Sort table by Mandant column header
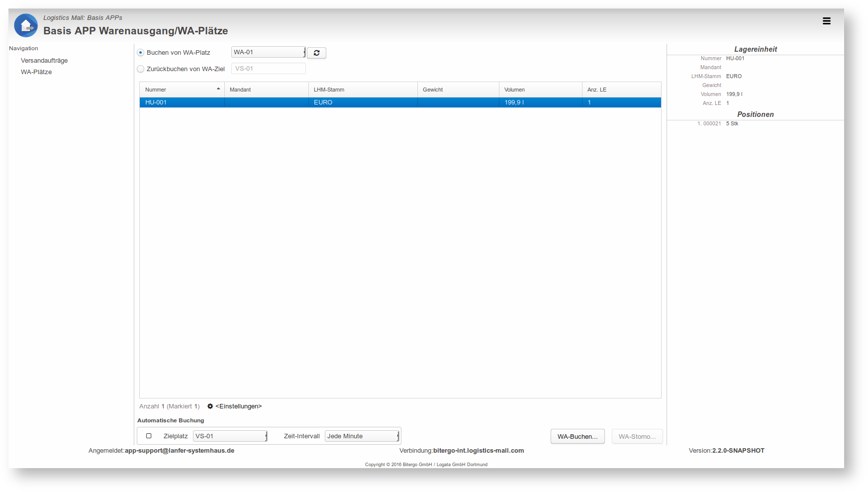868x492 pixels. click(x=267, y=90)
